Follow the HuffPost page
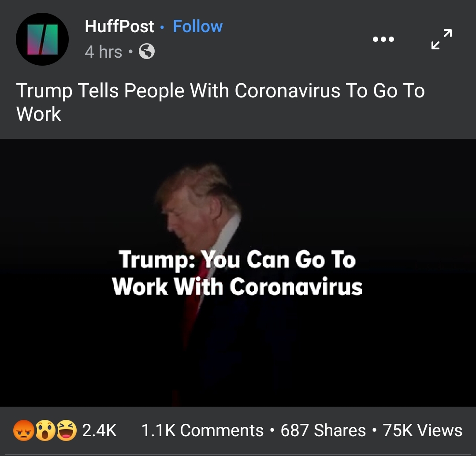The image size is (476, 456). pyautogui.click(x=197, y=26)
